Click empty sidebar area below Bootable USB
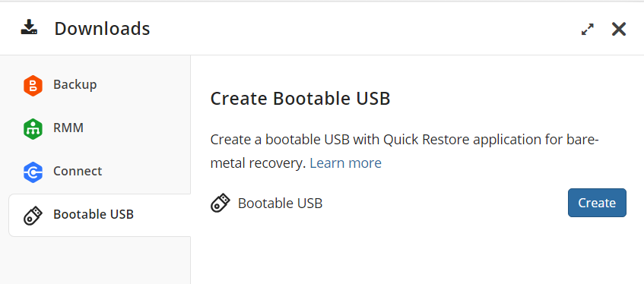The image size is (644, 284). pos(95,260)
